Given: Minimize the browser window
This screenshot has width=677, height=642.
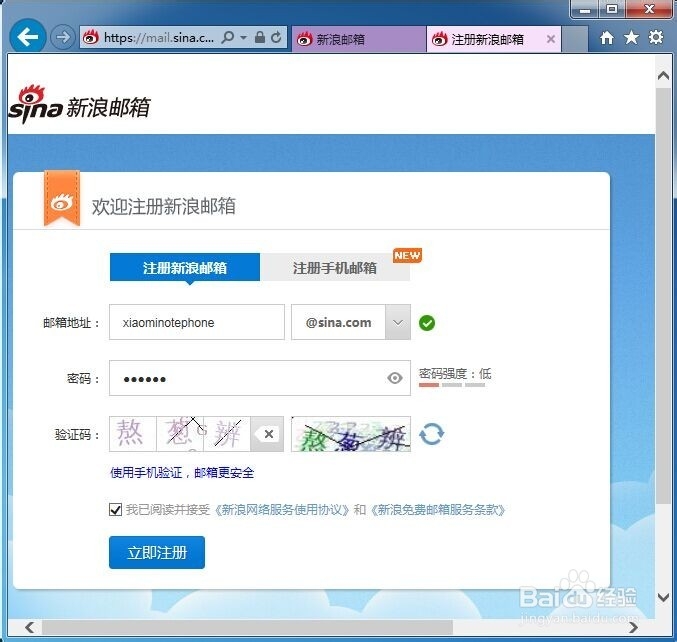Looking at the screenshot, I should click(585, 9).
